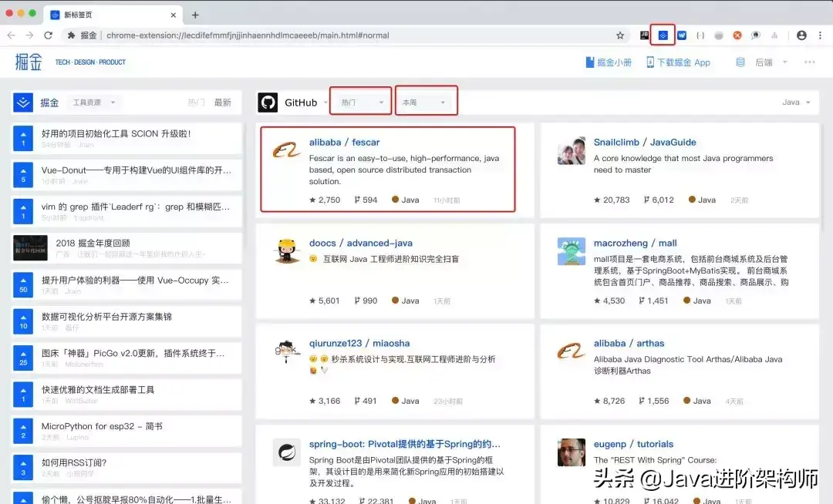Upvote the Vue-Occupy post with 50 votes

[x=23, y=284]
